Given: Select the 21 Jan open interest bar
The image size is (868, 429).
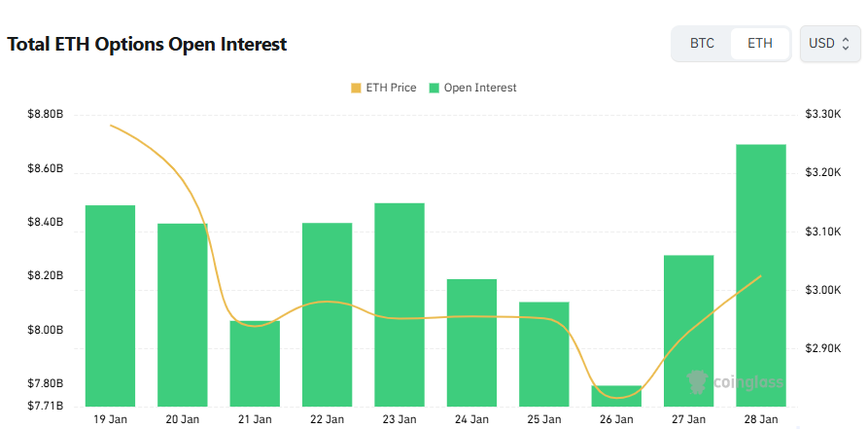Looking at the screenshot, I should [x=255, y=364].
